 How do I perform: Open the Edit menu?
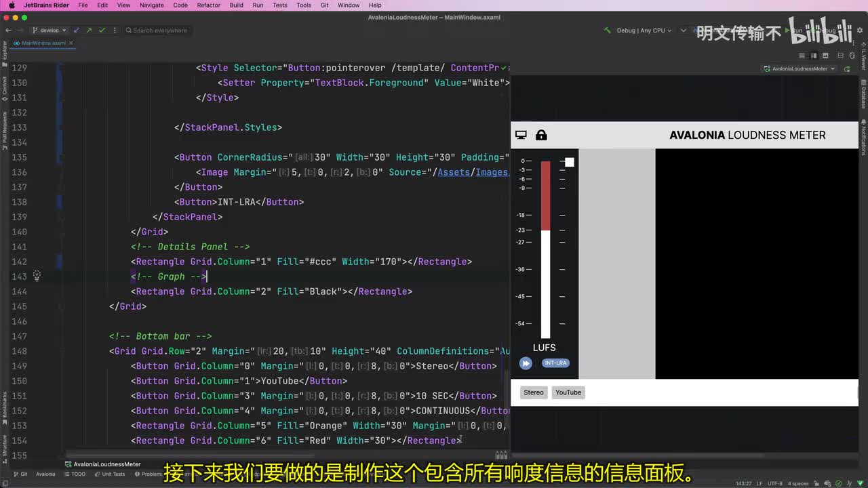pyautogui.click(x=102, y=5)
